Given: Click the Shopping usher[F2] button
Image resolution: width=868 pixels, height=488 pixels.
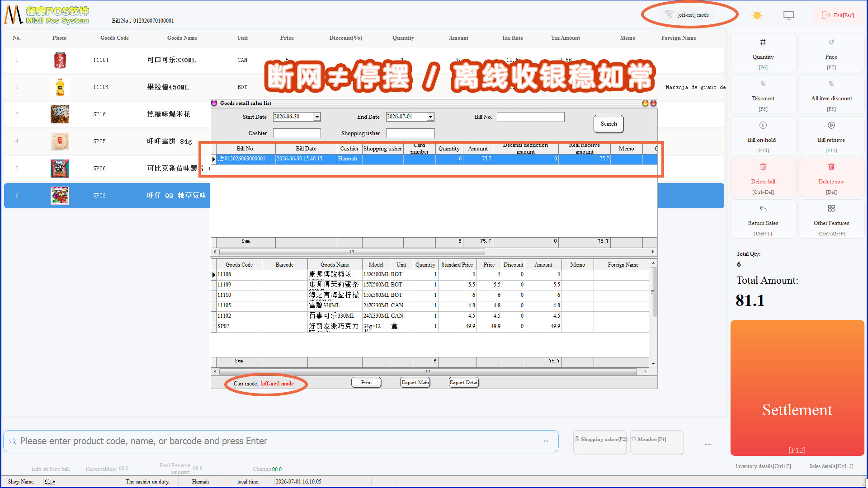Looking at the screenshot, I should 600,442.
